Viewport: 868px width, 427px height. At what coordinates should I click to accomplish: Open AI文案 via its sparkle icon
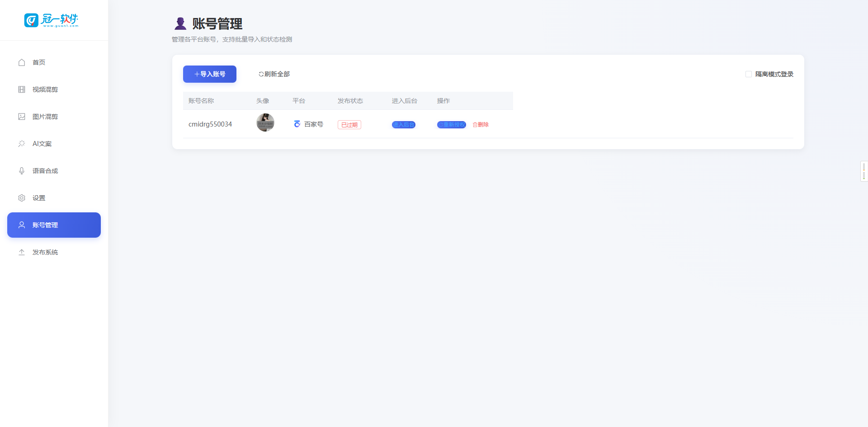pos(21,143)
